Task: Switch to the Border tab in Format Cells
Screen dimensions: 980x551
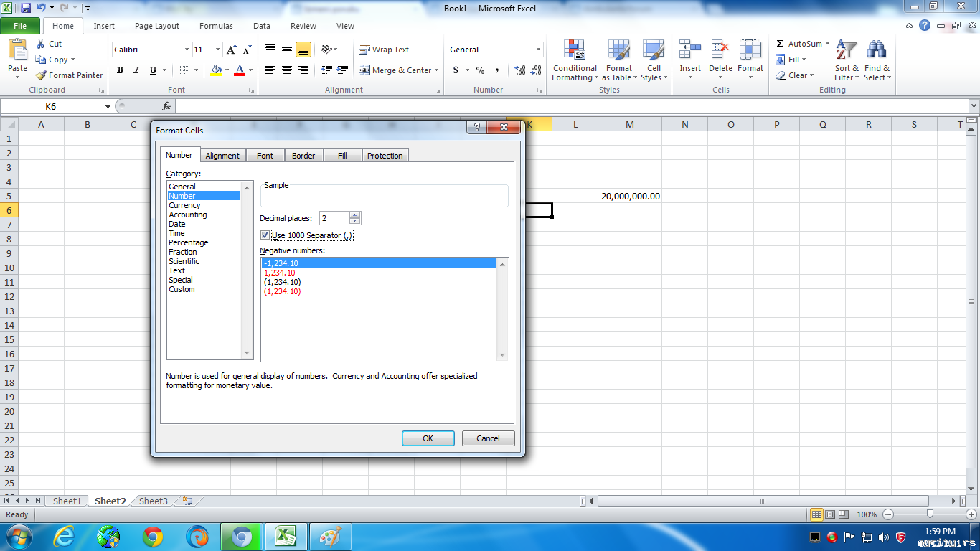Action: tap(303, 156)
